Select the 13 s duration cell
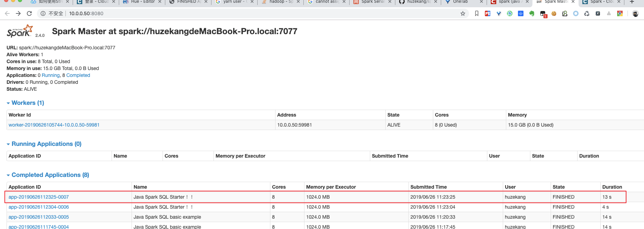Image resolution: width=644 pixels, height=229 pixels. [607, 197]
